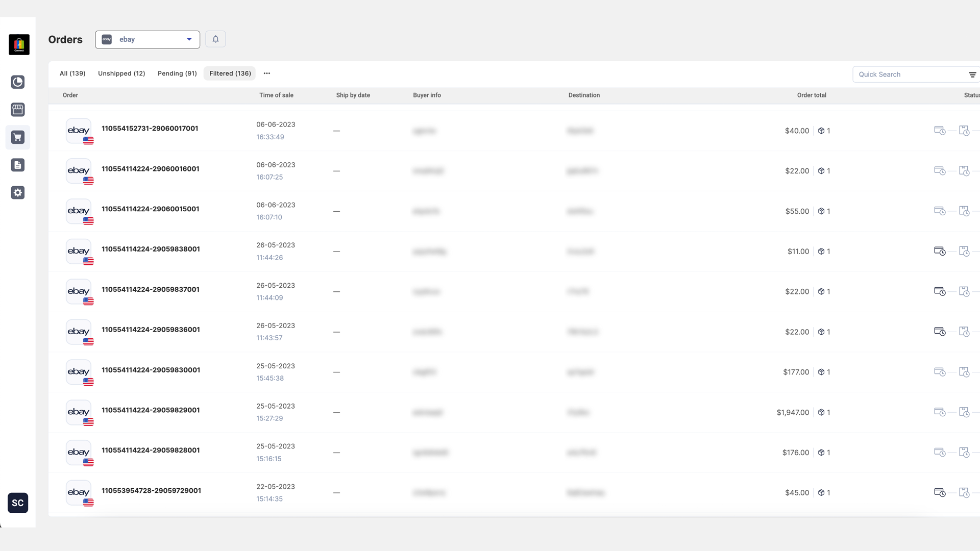Switch to the Unshipped (12) tab

[121, 73]
